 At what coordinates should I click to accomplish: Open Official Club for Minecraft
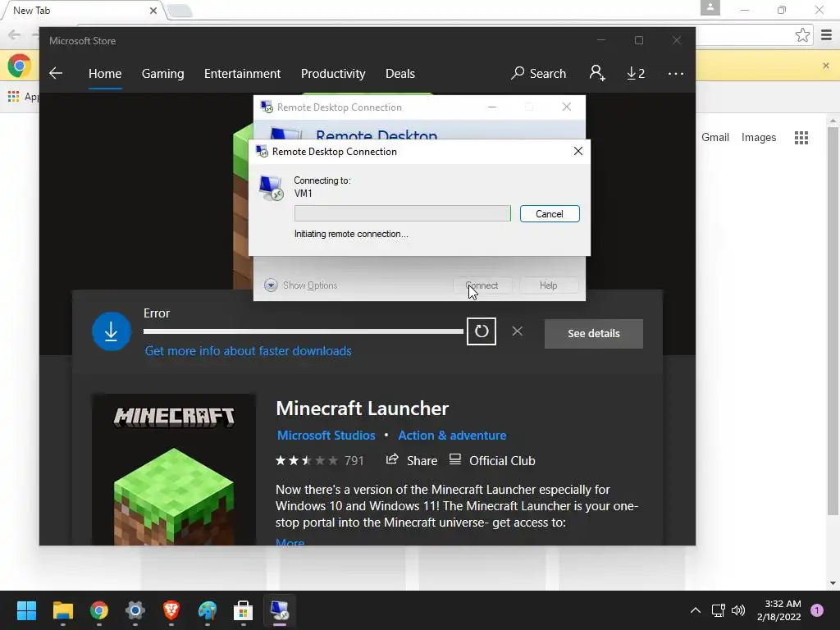coord(492,461)
